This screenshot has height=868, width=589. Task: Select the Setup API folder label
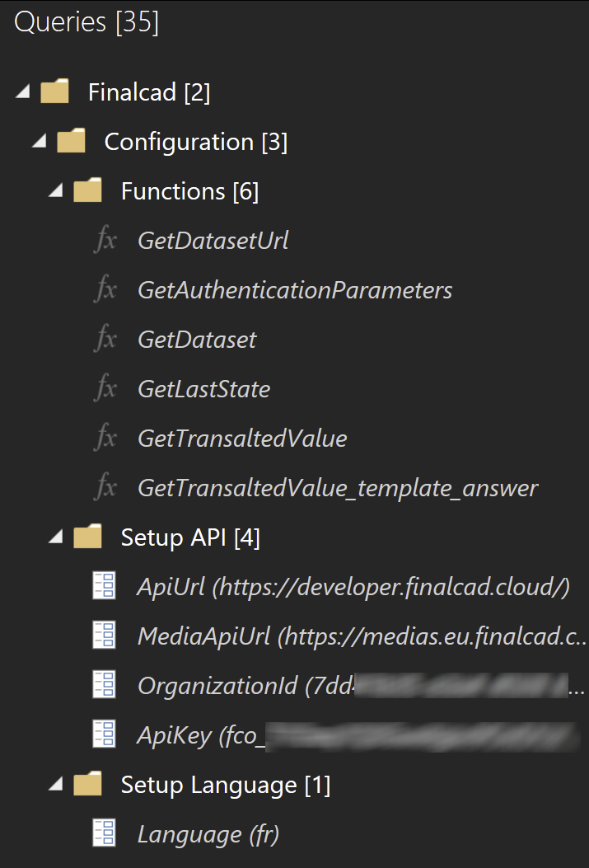[190, 537]
